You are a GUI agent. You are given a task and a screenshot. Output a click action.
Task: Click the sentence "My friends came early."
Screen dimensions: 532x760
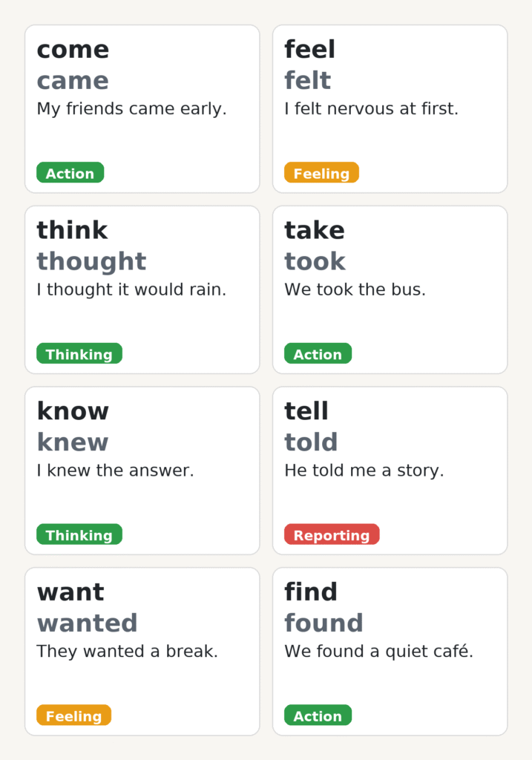131,109
